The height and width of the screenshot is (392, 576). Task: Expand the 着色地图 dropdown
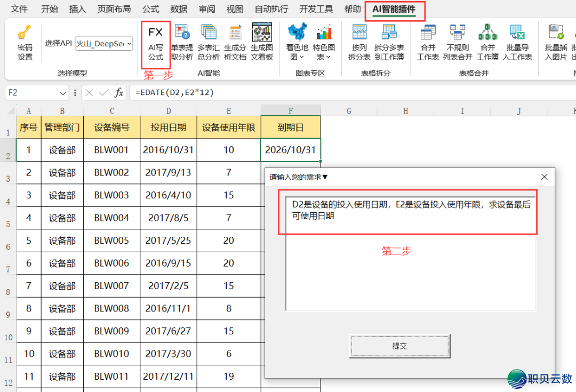click(x=297, y=42)
